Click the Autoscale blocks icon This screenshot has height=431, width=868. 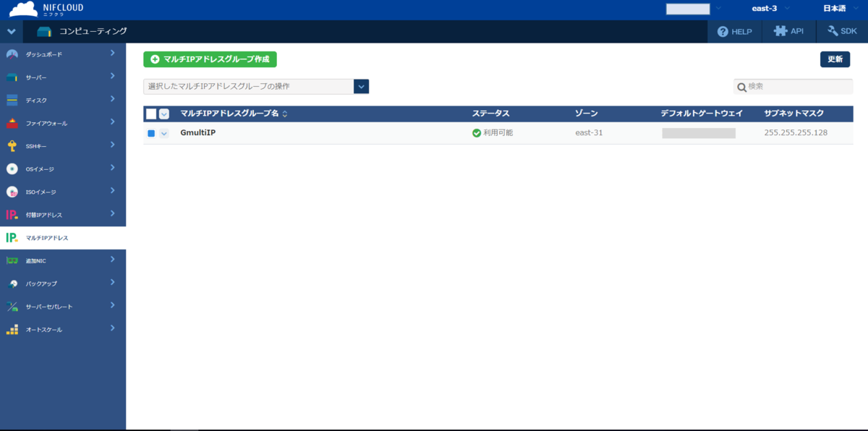pyautogui.click(x=12, y=329)
